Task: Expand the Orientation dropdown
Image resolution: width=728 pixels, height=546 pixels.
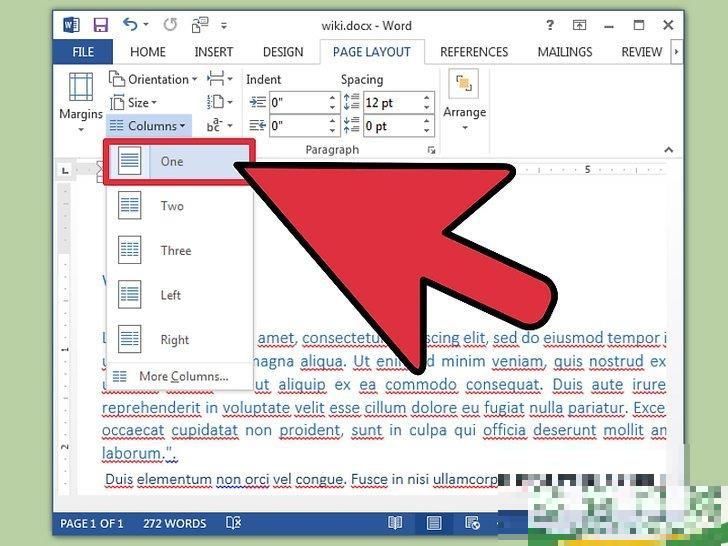Action: point(156,79)
